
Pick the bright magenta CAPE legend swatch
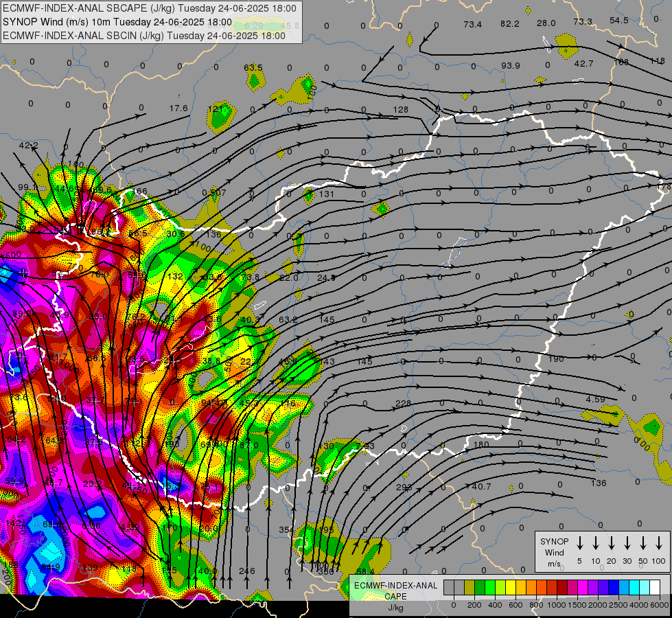coord(583,587)
